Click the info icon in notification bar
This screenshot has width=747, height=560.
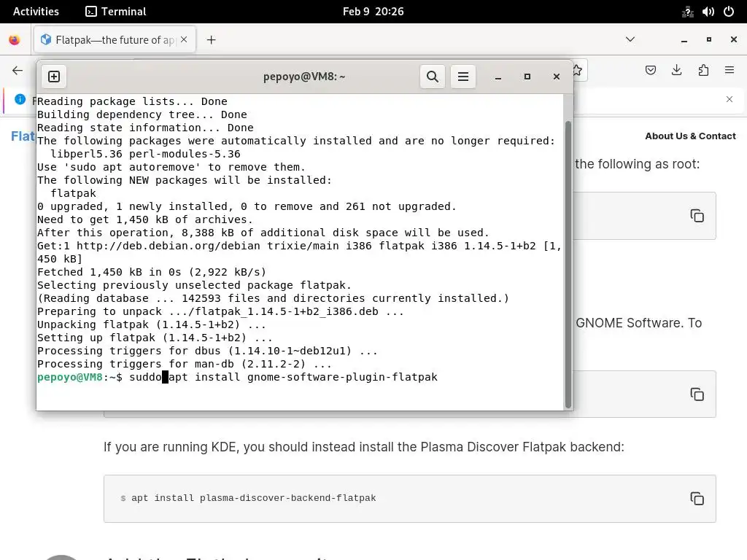tap(20, 99)
